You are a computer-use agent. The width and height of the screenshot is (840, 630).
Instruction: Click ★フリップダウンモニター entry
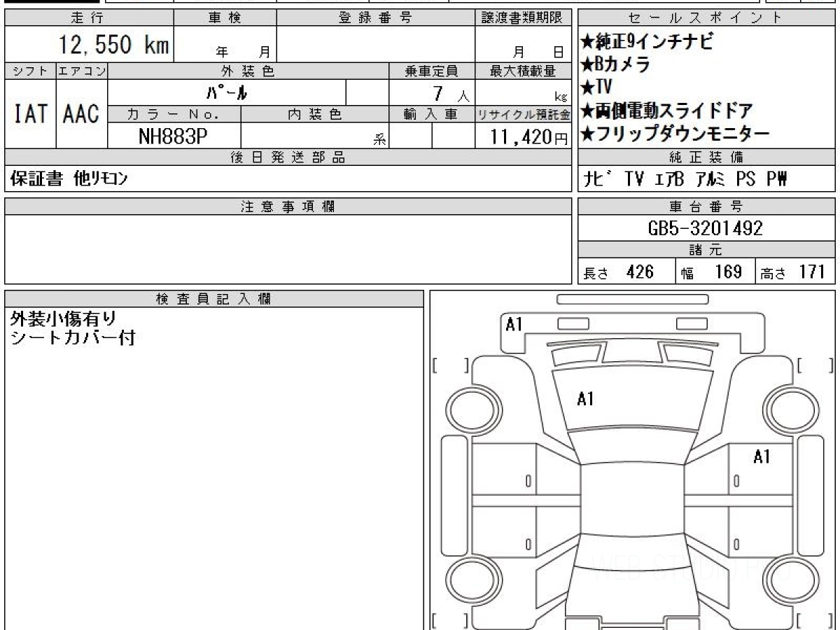(x=675, y=133)
